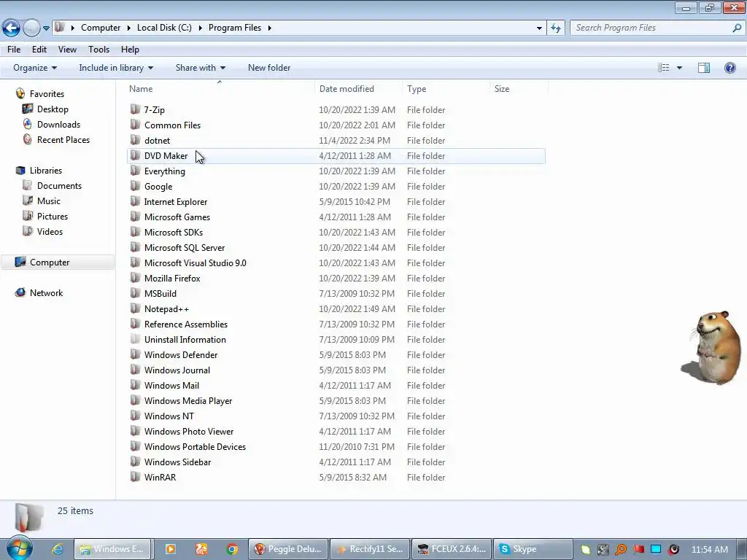Viewport: 747px width, 560px height.
Task: Open the address bar history dropdown arrow
Action: 539,28
